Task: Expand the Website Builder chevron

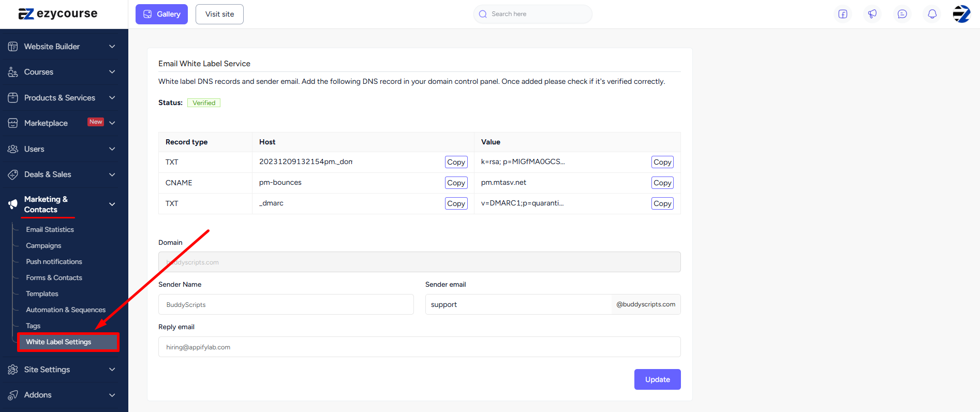Action: [x=112, y=47]
